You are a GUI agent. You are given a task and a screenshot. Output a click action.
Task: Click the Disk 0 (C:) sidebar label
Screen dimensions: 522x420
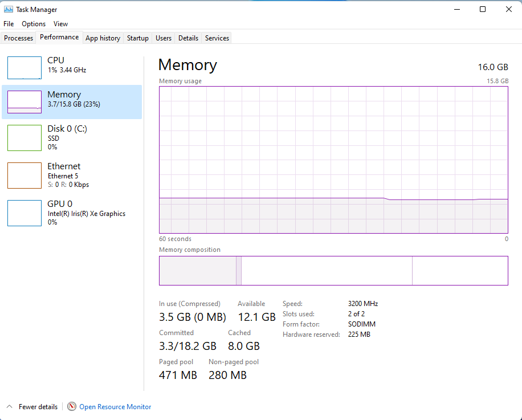[67, 129]
